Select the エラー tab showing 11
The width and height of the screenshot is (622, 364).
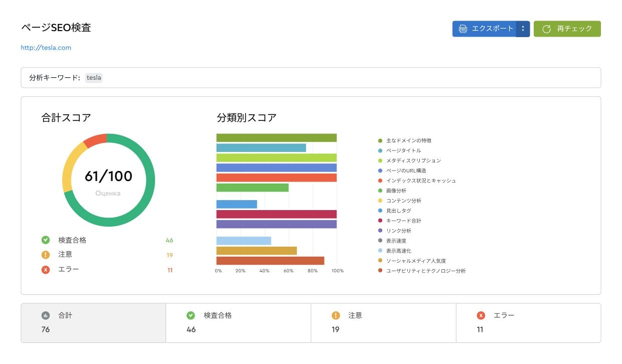click(529, 323)
